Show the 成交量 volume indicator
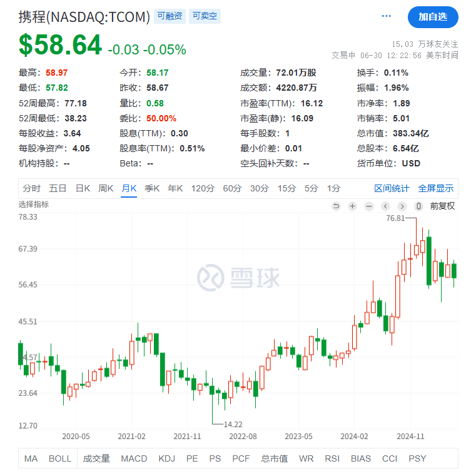Screen dimensions: 471x476 (96, 458)
